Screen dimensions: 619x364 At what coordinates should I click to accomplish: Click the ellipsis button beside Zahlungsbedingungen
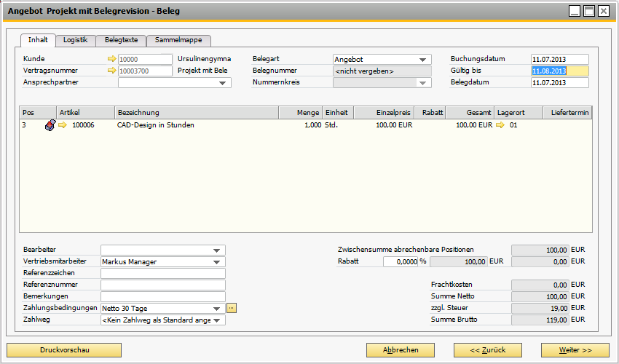(x=232, y=308)
